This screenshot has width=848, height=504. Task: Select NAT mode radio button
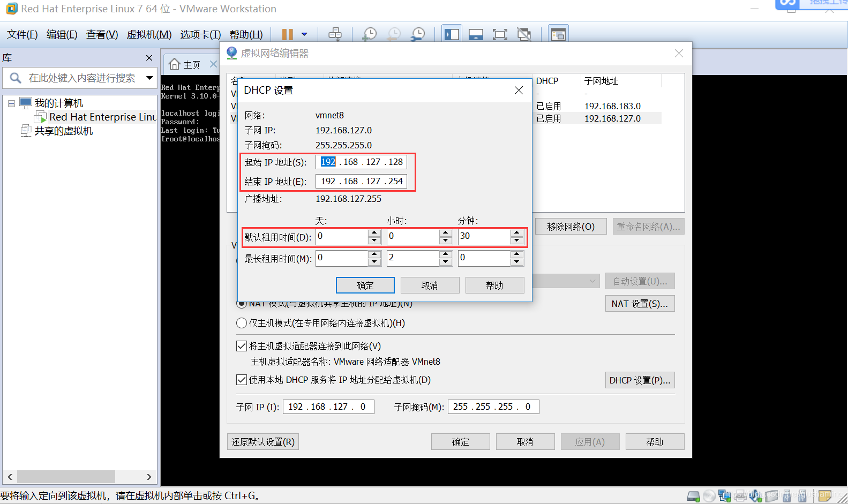pos(242,304)
